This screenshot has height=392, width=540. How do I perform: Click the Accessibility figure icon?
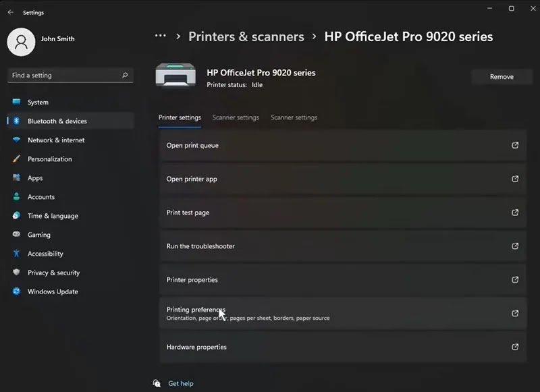tap(16, 253)
